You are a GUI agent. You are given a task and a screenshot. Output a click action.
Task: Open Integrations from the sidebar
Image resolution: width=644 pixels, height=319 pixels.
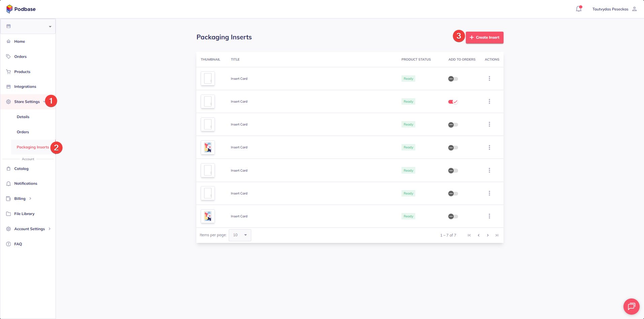click(x=25, y=86)
